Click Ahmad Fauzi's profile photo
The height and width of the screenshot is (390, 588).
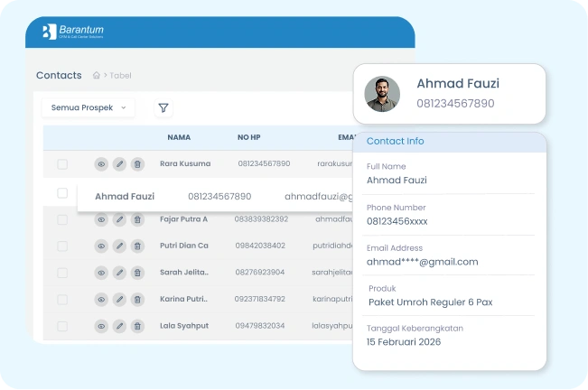pyautogui.click(x=382, y=94)
